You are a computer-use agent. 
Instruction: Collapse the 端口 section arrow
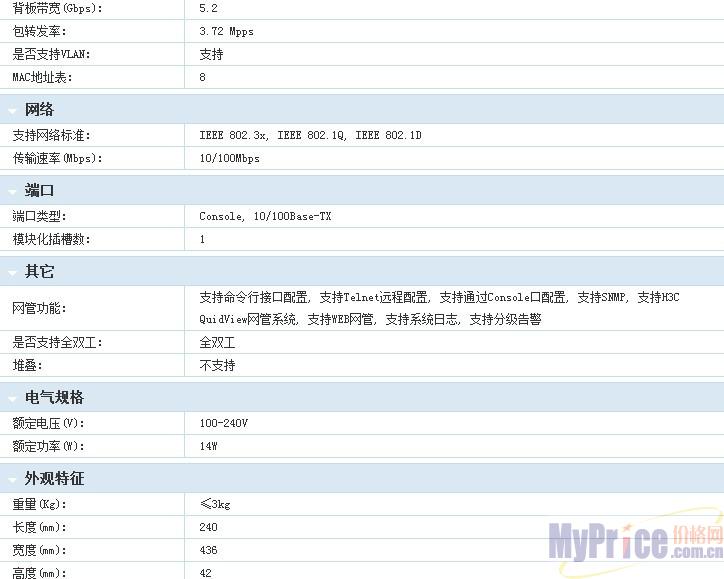[12, 192]
